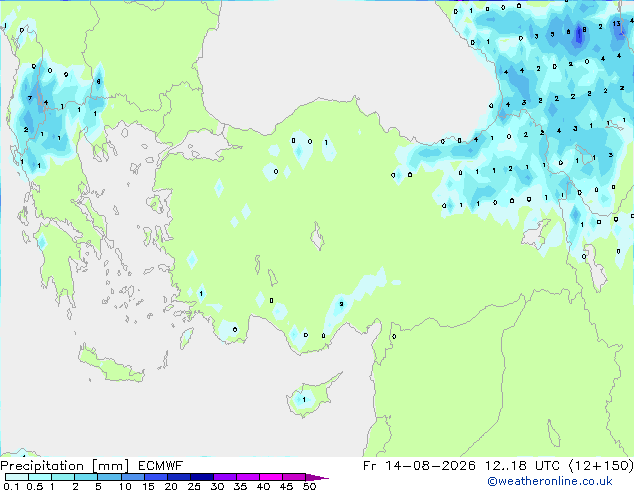
Task: Click the "13" precipitation value on the map
Action: tap(616, 23)
